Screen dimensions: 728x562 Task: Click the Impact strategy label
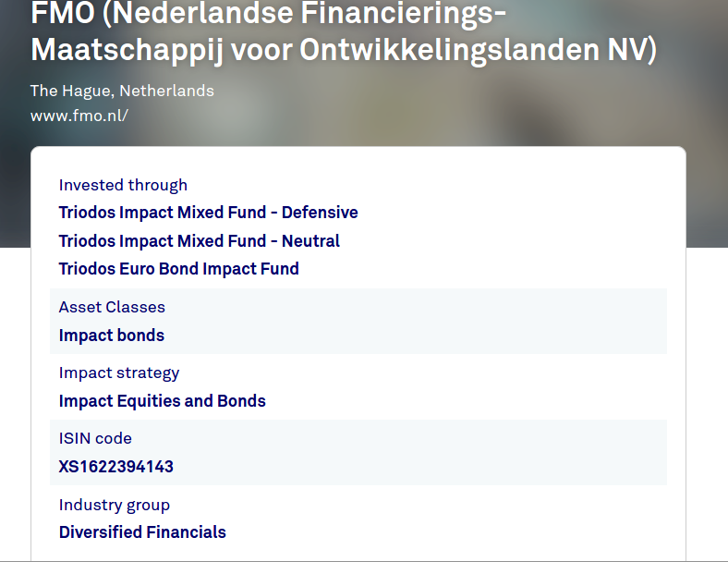[119, 373]
